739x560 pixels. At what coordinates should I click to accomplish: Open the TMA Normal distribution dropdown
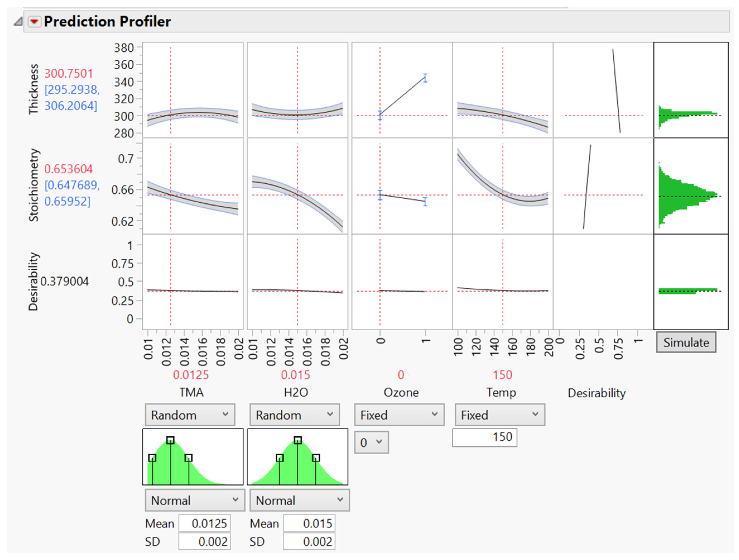coord(194,500)
